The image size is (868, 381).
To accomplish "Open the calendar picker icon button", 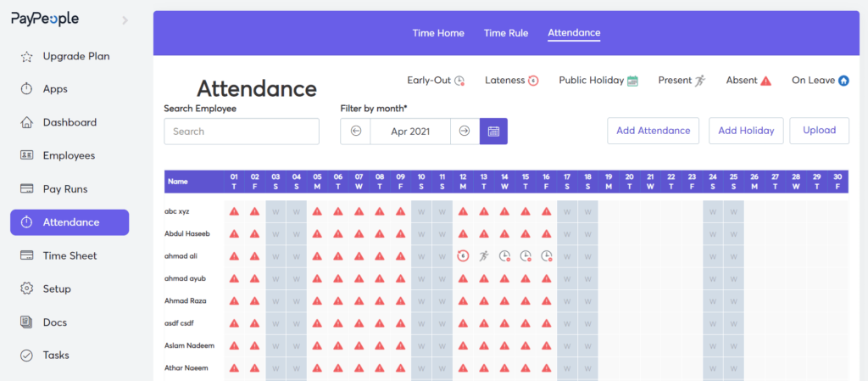I will tap(493, 132).
